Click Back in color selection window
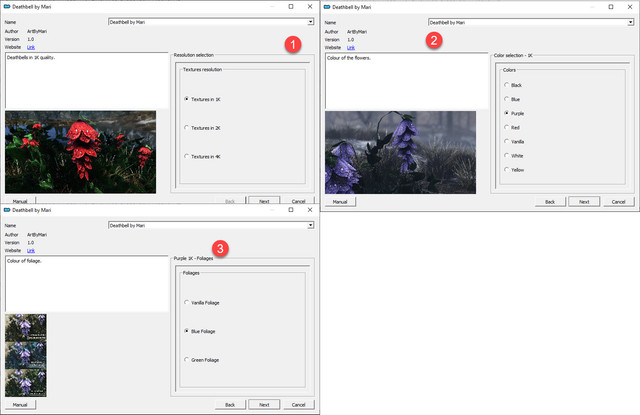Image resolution: width=640 pixels, height=415 pixels. pyautogui.click(x=550, y=202)
